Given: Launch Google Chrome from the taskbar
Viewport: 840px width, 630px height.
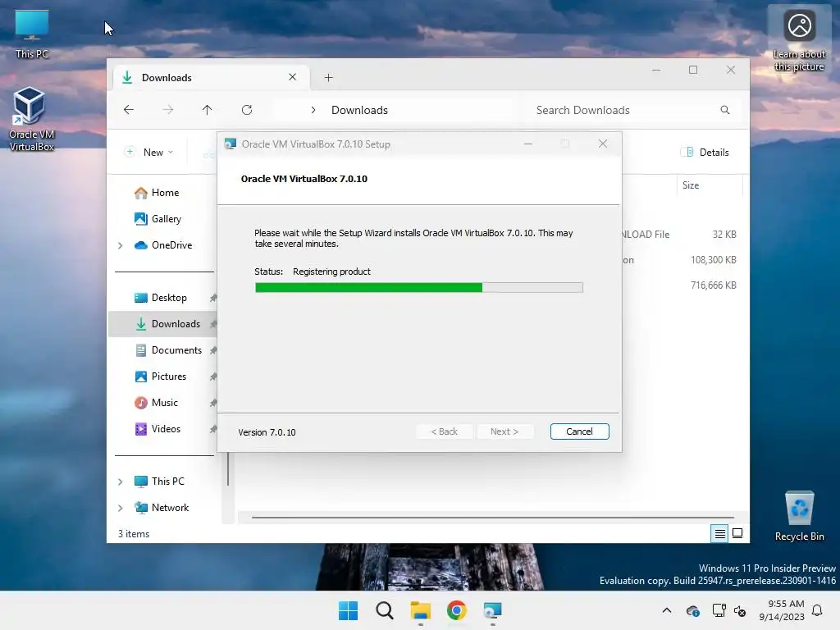Looking at the screenshot, I should (456, 610).
